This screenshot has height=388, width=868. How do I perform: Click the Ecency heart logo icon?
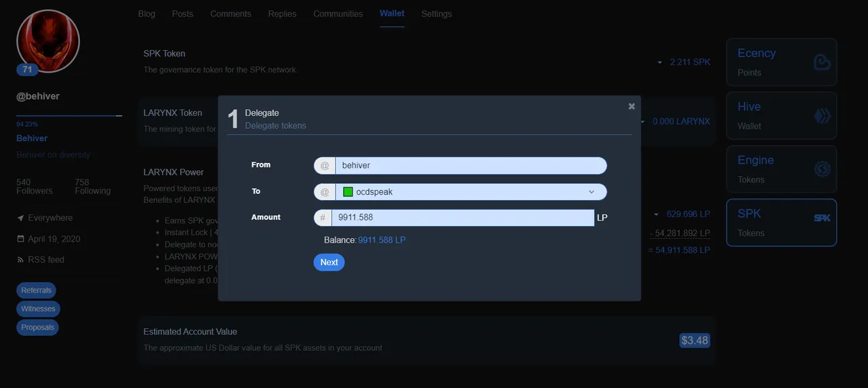click(x=822, y=63)
